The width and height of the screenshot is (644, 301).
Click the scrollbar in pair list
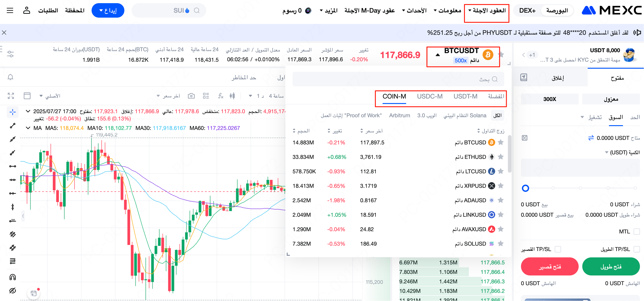pos(509,154)
